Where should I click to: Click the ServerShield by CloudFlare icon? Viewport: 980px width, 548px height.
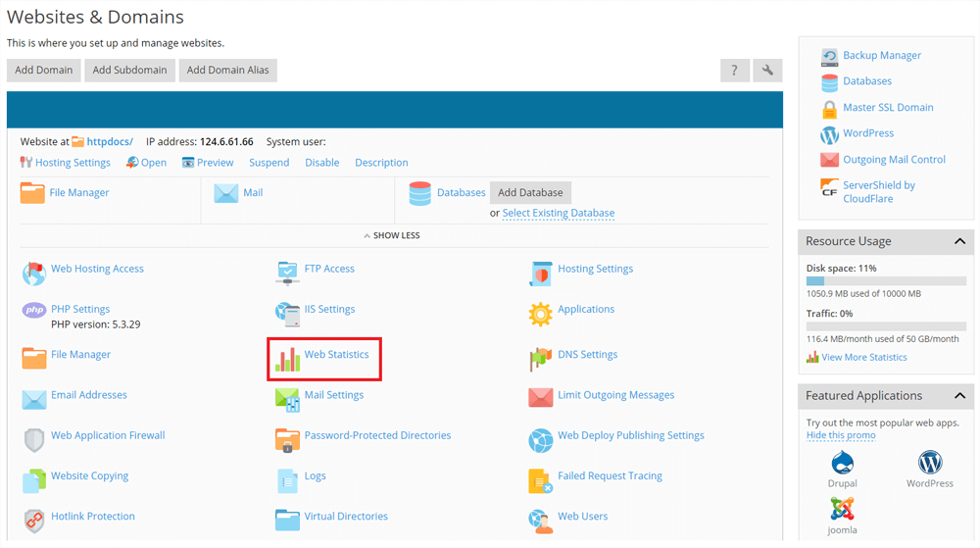tap(829, 187)
